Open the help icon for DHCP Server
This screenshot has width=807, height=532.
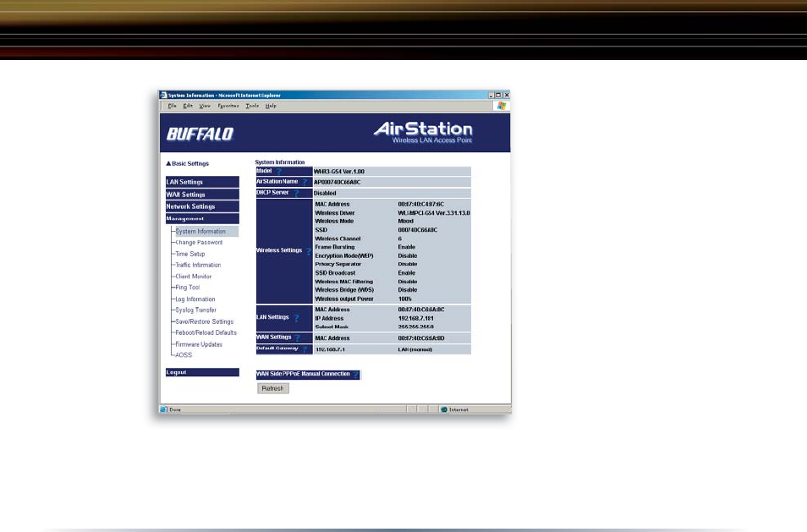point(296,193)
